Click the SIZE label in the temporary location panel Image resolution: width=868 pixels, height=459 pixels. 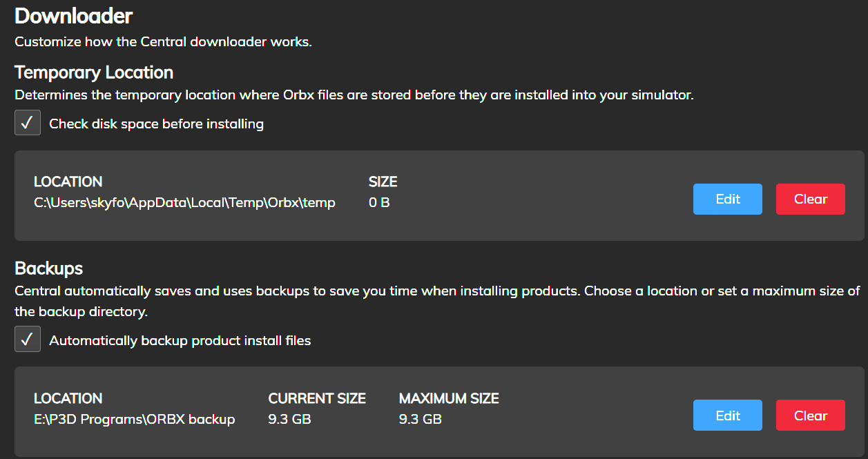(383, 182)
